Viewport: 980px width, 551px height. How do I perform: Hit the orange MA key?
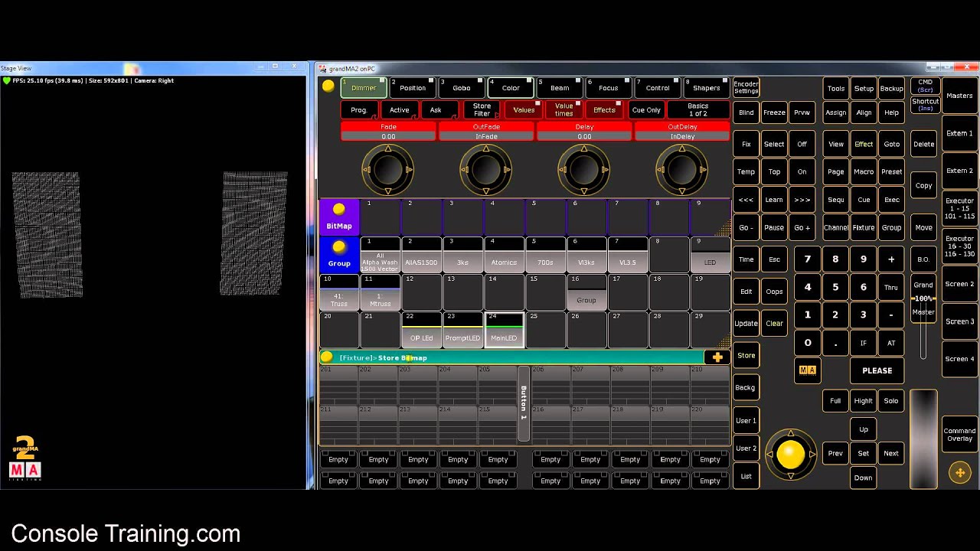pyautogui.click(x=808, y=370)
